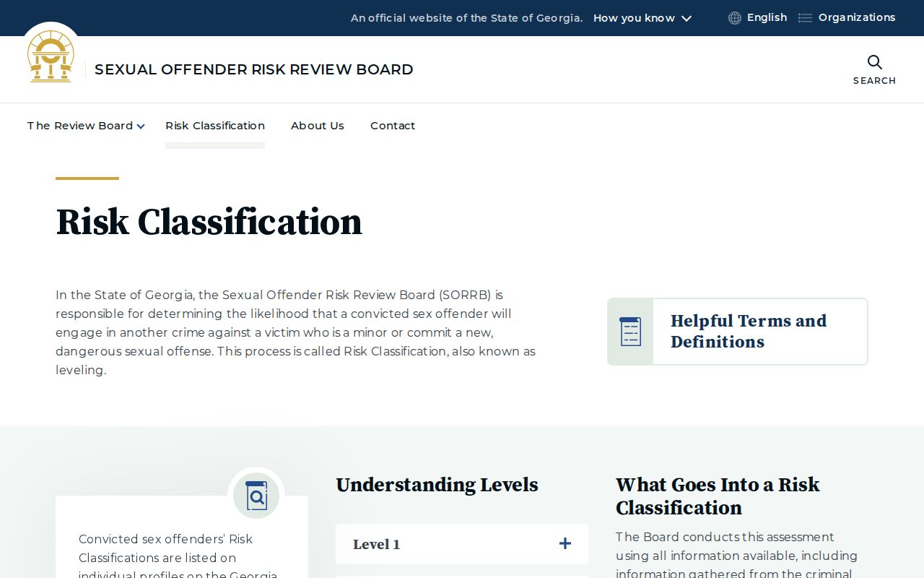The width and height of the screenshot is (924, 578).
Task: Click the registry search icon above card
Action: [x=256, y=496]
